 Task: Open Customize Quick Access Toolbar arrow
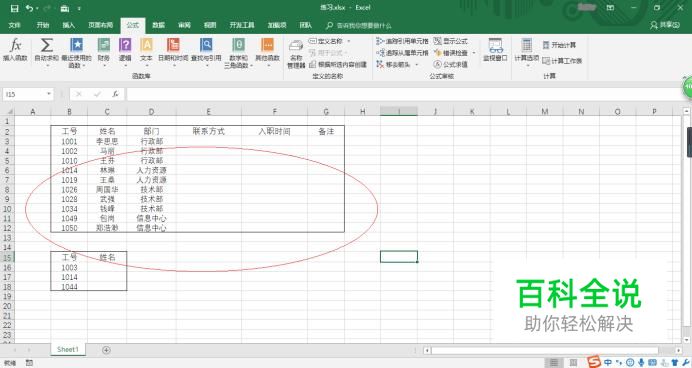point(79,8)
